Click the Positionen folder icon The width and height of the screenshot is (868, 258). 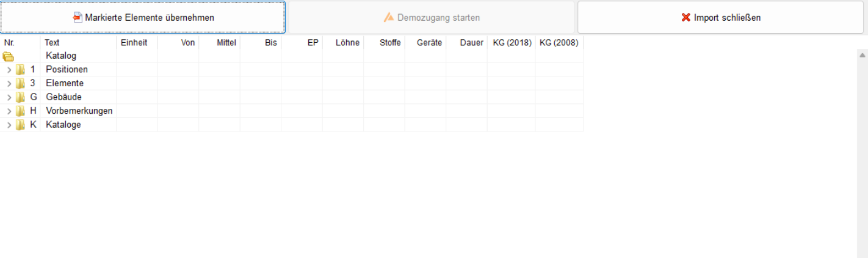click(x=20, y=70)
